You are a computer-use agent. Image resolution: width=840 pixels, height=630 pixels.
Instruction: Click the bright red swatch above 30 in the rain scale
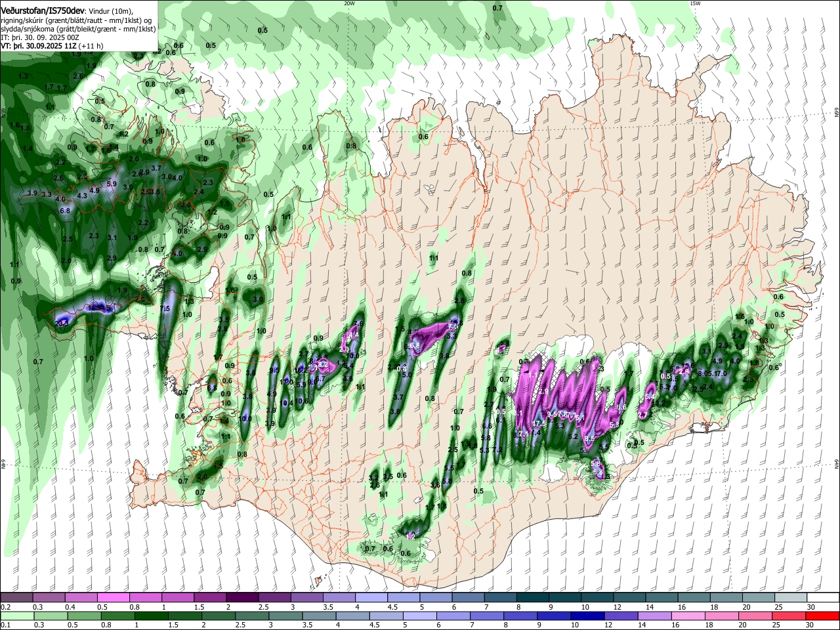[x=823, y=616]
